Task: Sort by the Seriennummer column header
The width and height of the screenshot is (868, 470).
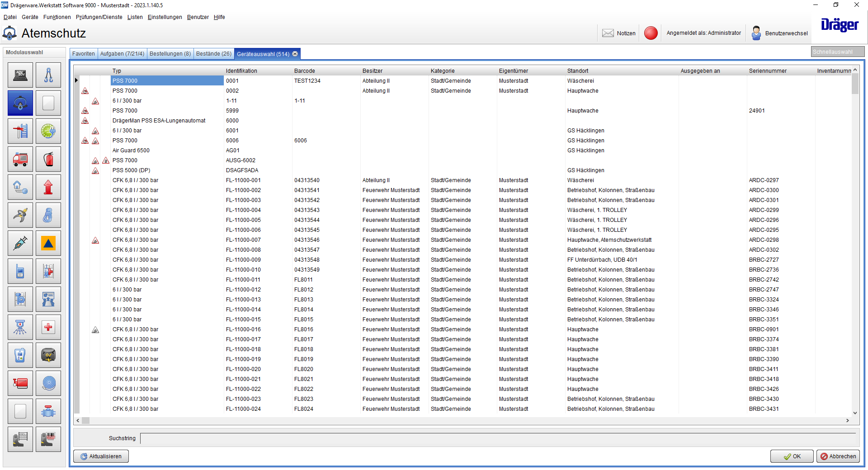Action: [781, 71]
